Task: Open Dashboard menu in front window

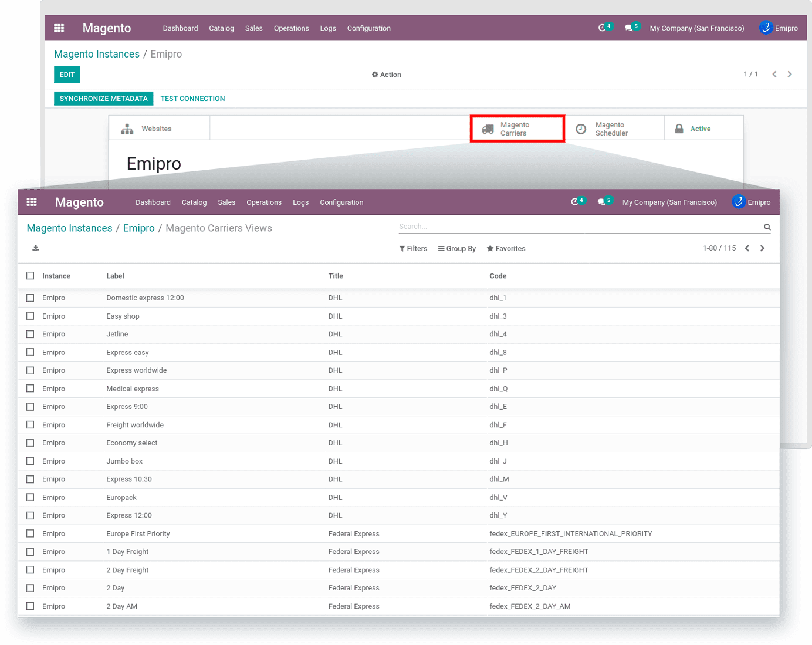Action: 153,202
